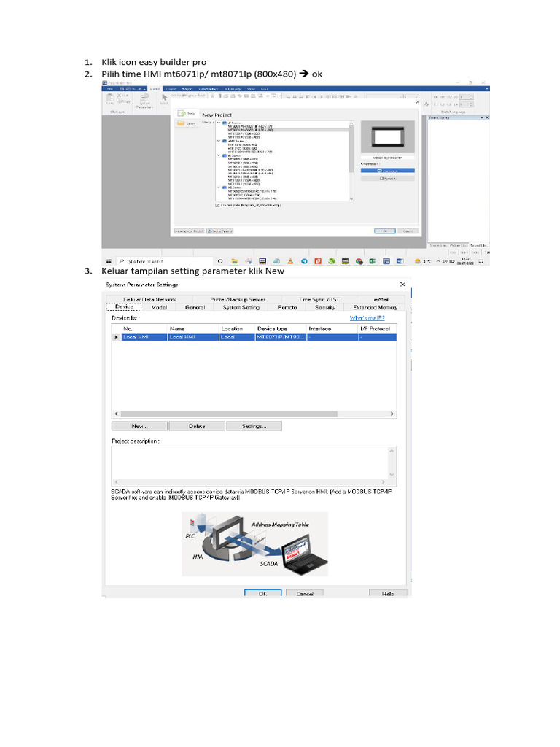The height and width of the screenshot is (747, 560).
Task: Open the General tab
Action: pos(195,307)
